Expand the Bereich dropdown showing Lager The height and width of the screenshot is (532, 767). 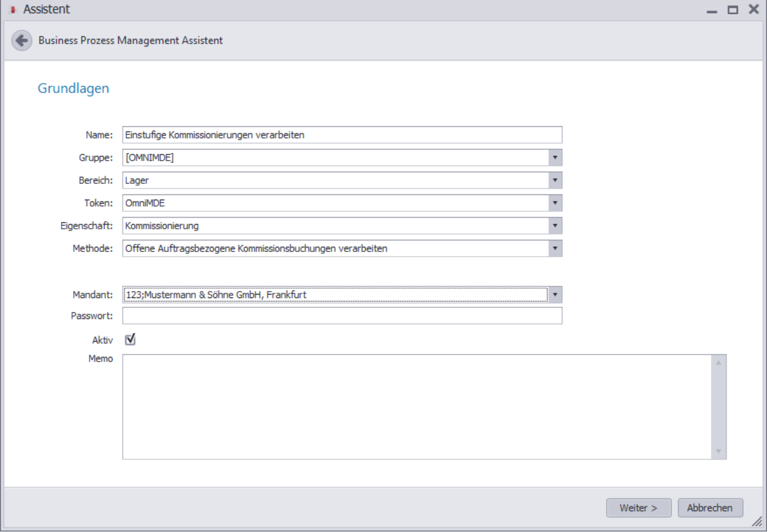pyautogui.click(x=555, y=180)
